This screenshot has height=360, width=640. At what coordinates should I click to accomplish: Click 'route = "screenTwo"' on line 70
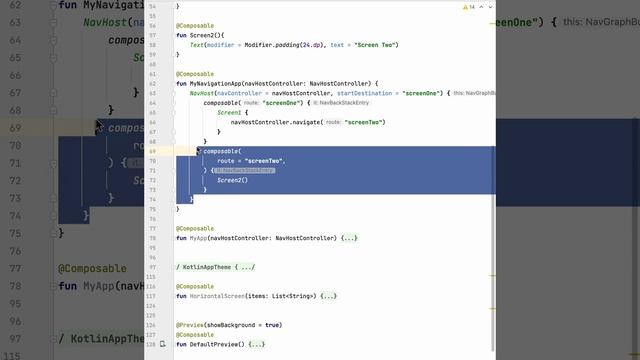(x=251, y=161)
